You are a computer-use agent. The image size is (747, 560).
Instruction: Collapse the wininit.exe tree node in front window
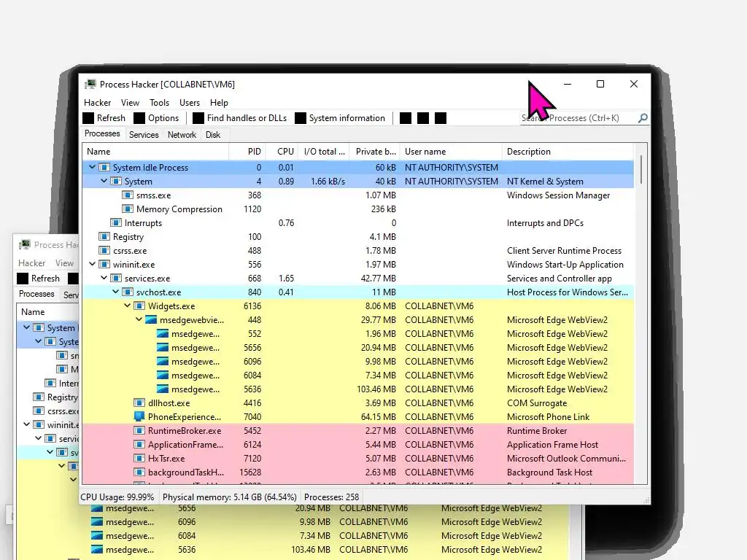click(93, 264)
